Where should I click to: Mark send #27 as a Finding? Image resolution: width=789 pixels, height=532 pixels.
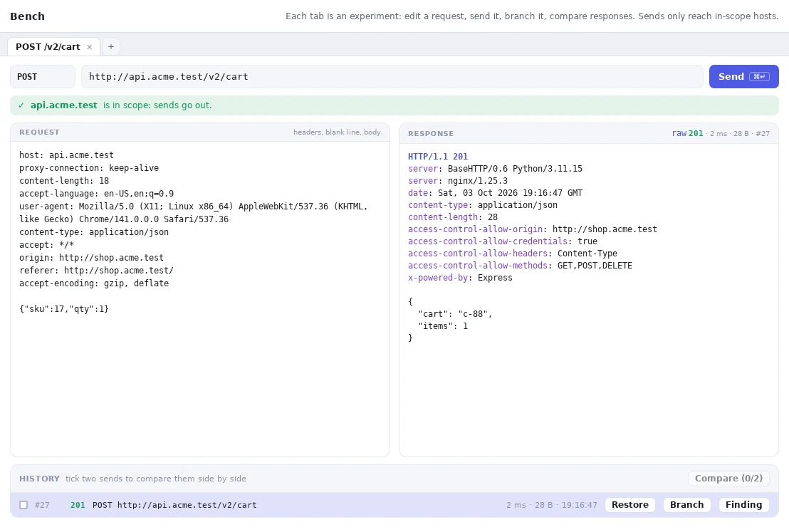743,505
